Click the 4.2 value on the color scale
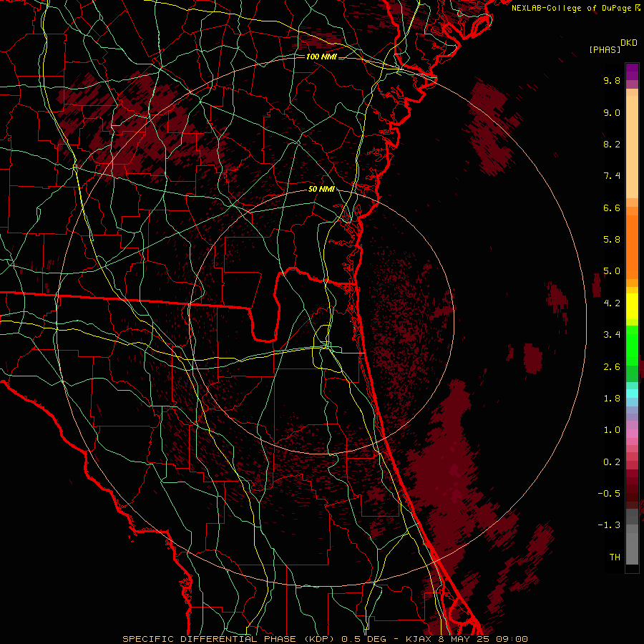Image resolution: width=644 pixels, height=644 pixels. coord(612,303)
